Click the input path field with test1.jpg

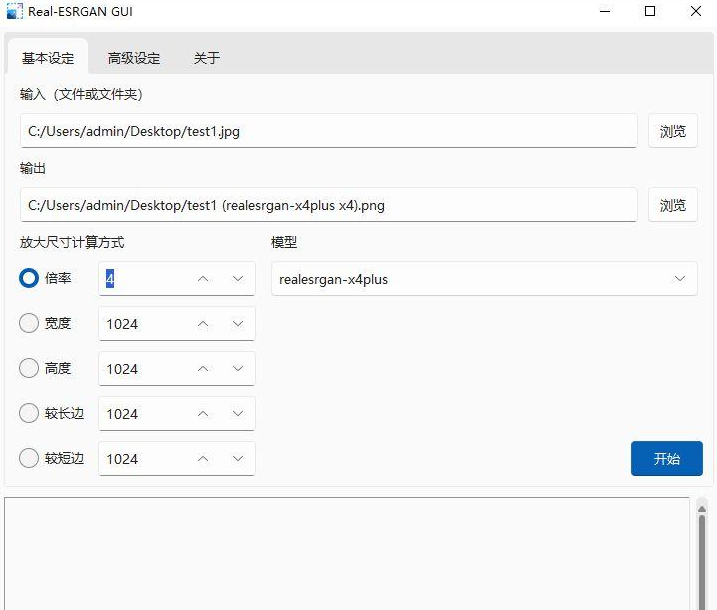pos(328,131)
